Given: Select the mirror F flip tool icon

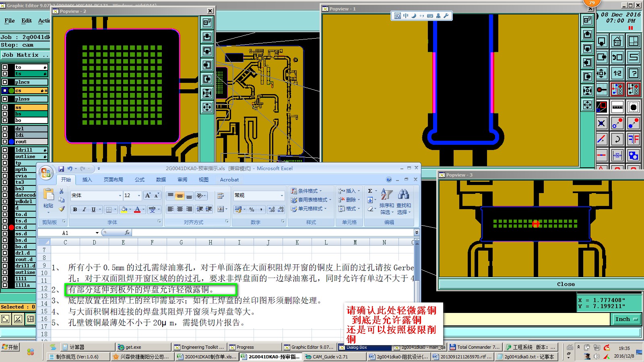Looking at the screenshot, I should tap(634, 139).
